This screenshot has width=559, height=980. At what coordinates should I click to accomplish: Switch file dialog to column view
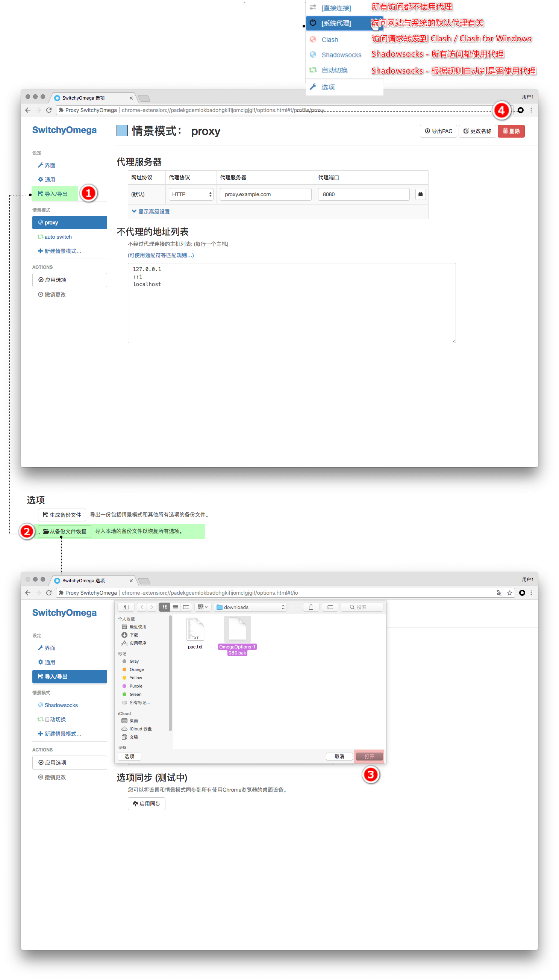(186, 607)
